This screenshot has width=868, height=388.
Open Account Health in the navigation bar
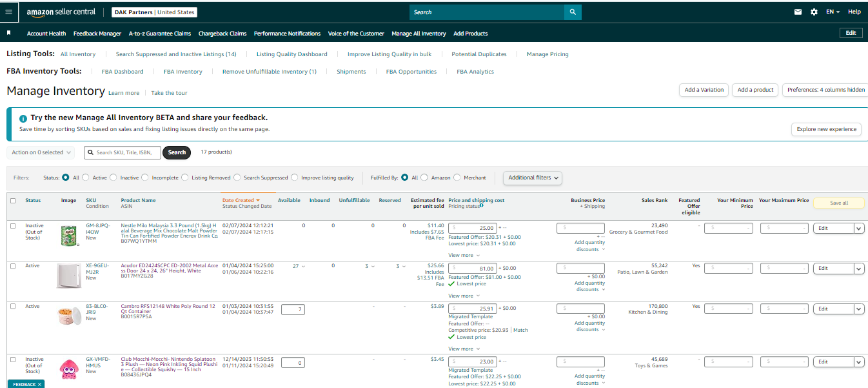point(46,34)
